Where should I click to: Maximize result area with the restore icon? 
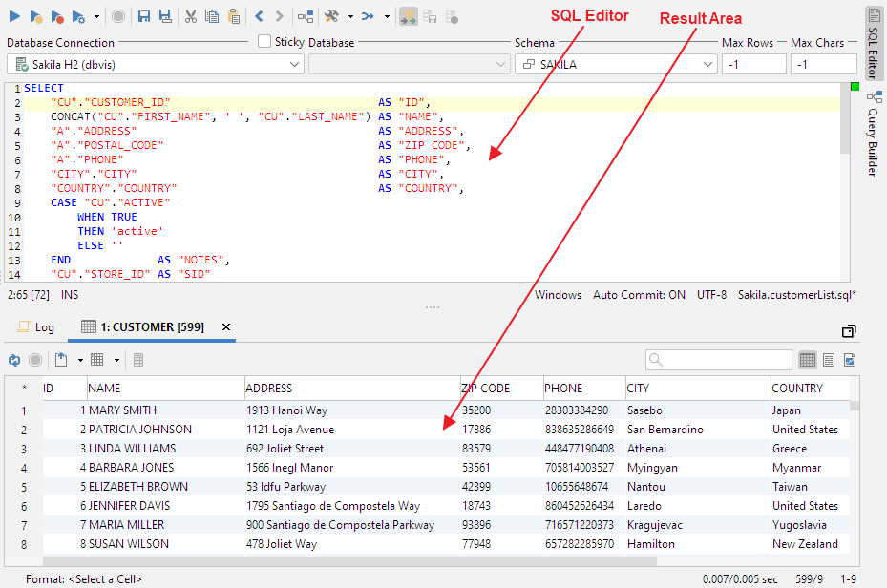pos(848,330)
